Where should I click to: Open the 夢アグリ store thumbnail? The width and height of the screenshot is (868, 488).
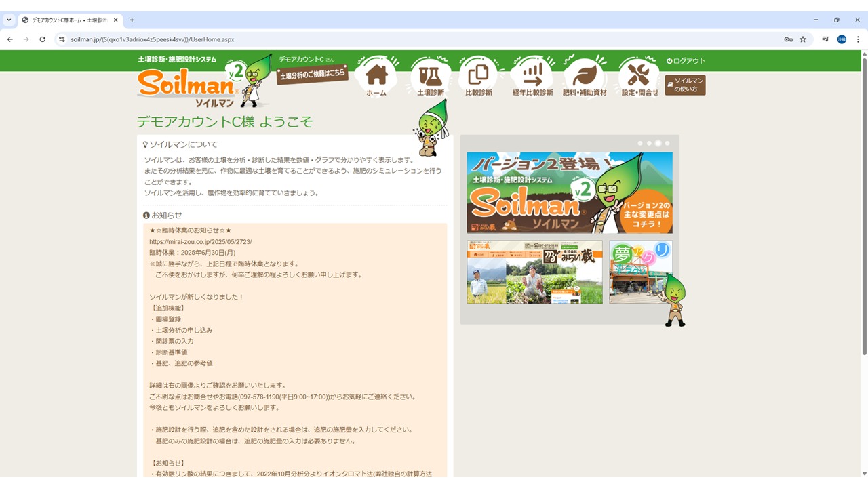point(640,272)
